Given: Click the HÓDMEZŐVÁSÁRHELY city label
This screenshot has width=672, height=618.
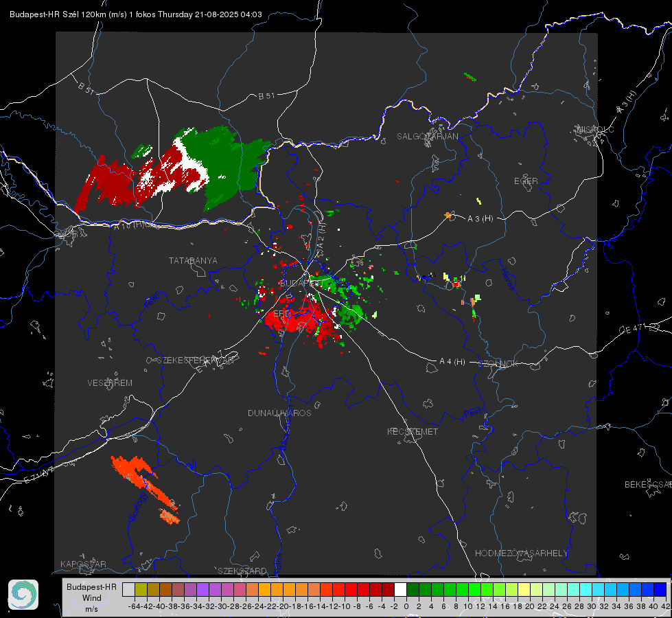Looking at the screenshot, I should click(521, 553).
